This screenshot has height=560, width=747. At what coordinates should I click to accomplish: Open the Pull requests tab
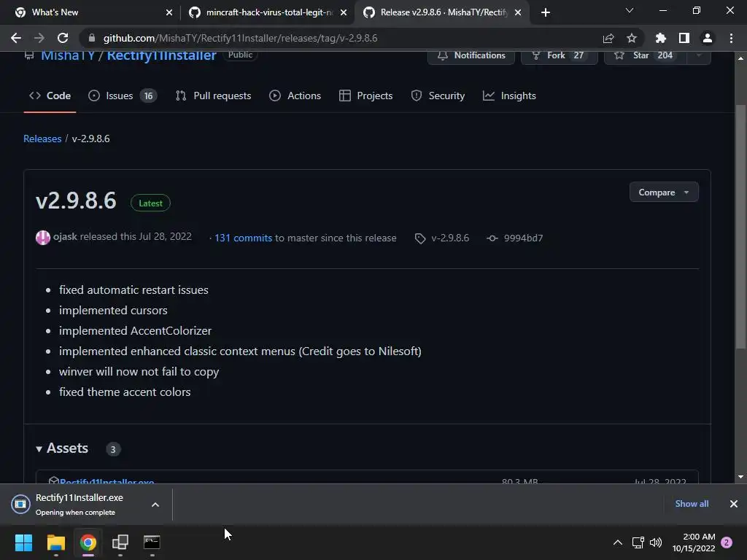coord(213,96)
